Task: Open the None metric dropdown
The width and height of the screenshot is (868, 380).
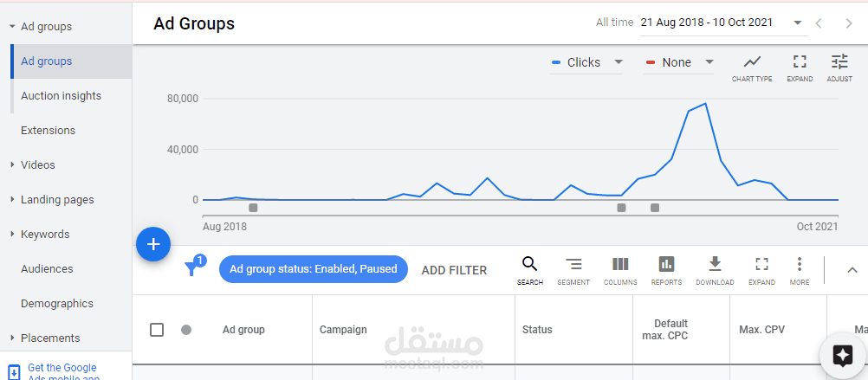Action: coord(678,62)
